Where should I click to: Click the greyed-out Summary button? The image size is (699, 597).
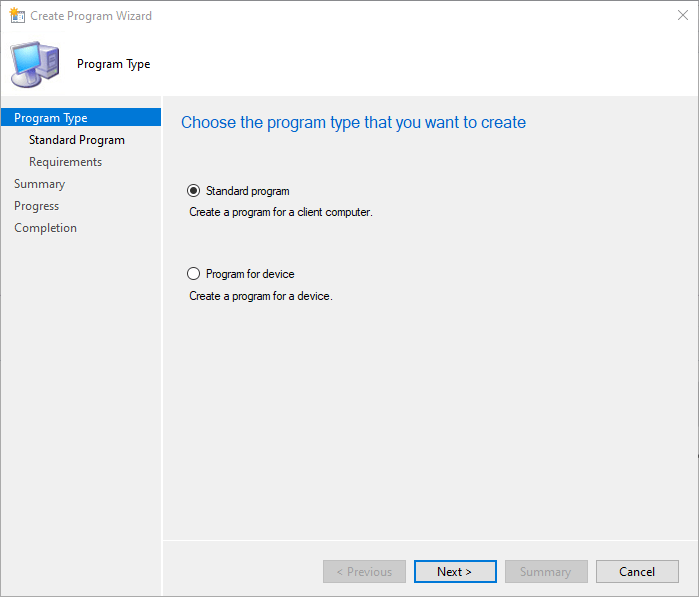[546, 572]
